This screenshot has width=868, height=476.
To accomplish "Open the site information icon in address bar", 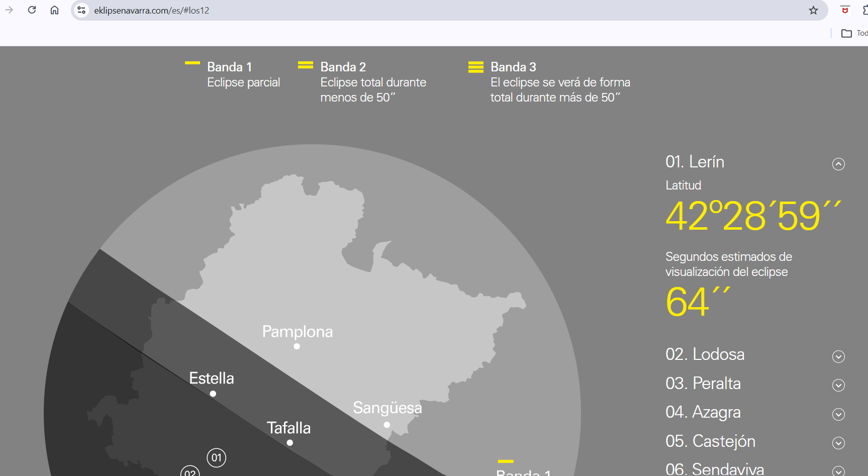I will 81,10.
